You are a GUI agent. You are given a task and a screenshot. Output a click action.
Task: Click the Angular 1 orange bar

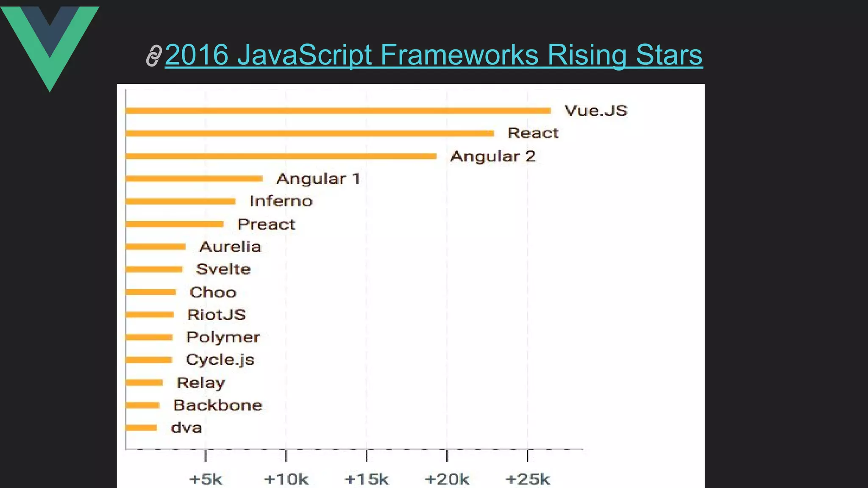pos(194,179)
